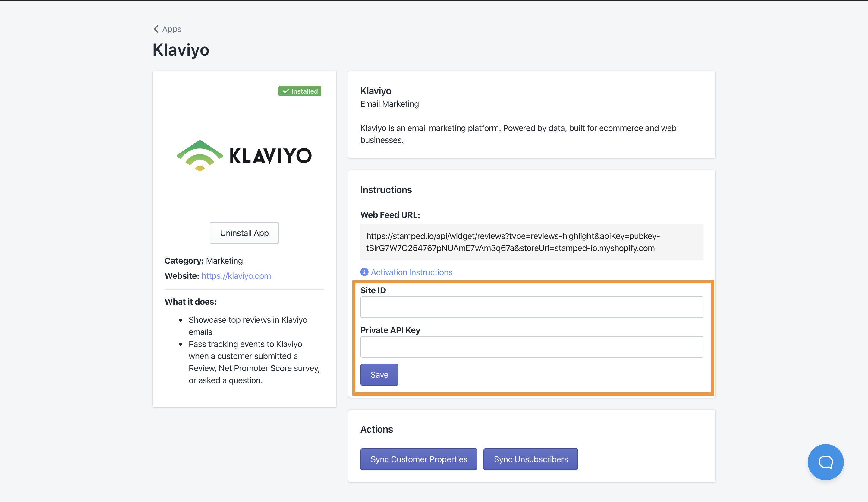868x502 pixels.
Task: Open the live chat bubble
Action: (825, 462)
